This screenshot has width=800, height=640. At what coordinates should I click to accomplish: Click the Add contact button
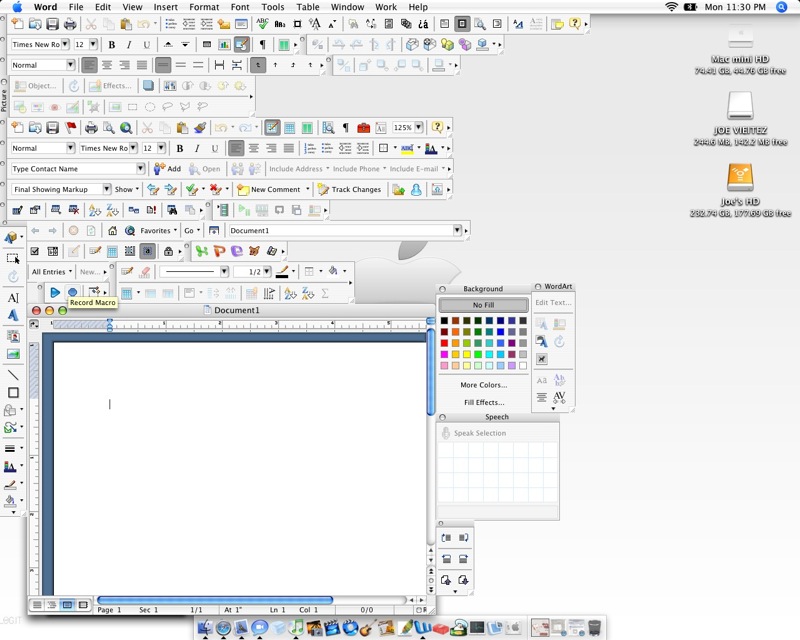click(x=167, y=169)
